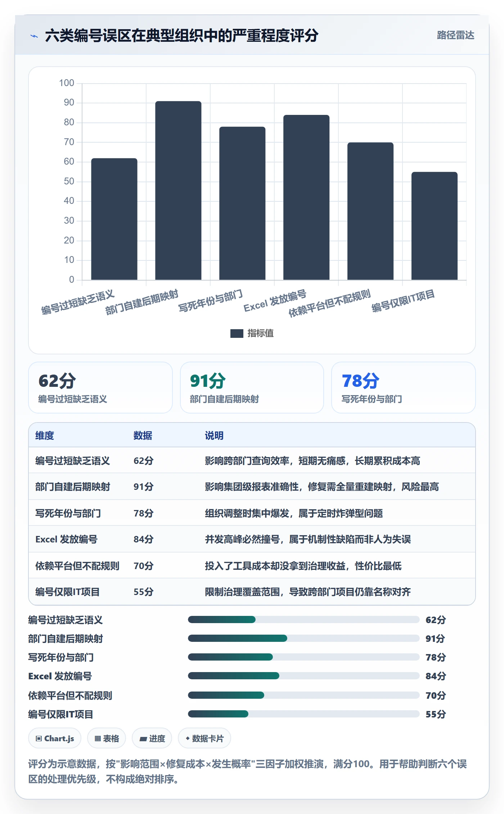Click the 维度 column header
The image size is (504, 814).
click(x=45, y=435)
